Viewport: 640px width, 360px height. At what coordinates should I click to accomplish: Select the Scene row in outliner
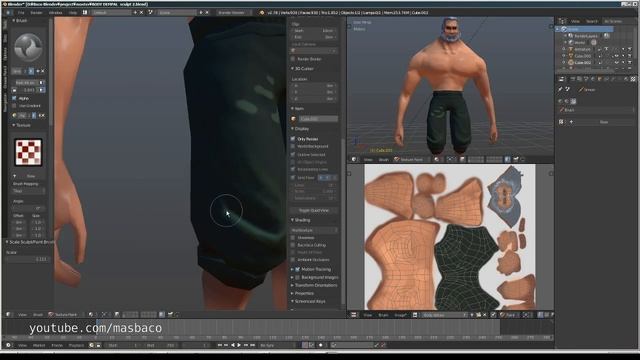pos(584,29)
